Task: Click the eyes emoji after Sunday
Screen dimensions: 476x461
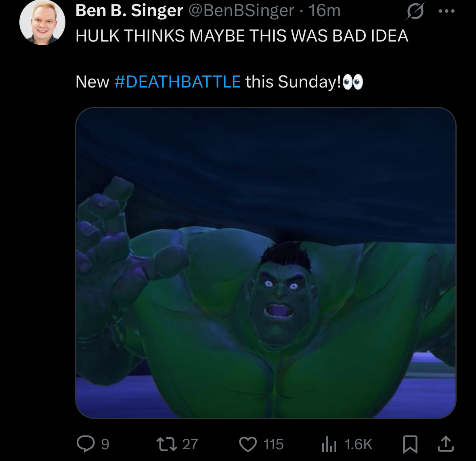Action: click(353, 82)
